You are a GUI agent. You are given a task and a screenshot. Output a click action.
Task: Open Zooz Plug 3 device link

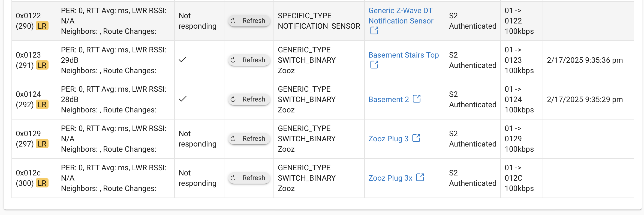pos(388,139)
